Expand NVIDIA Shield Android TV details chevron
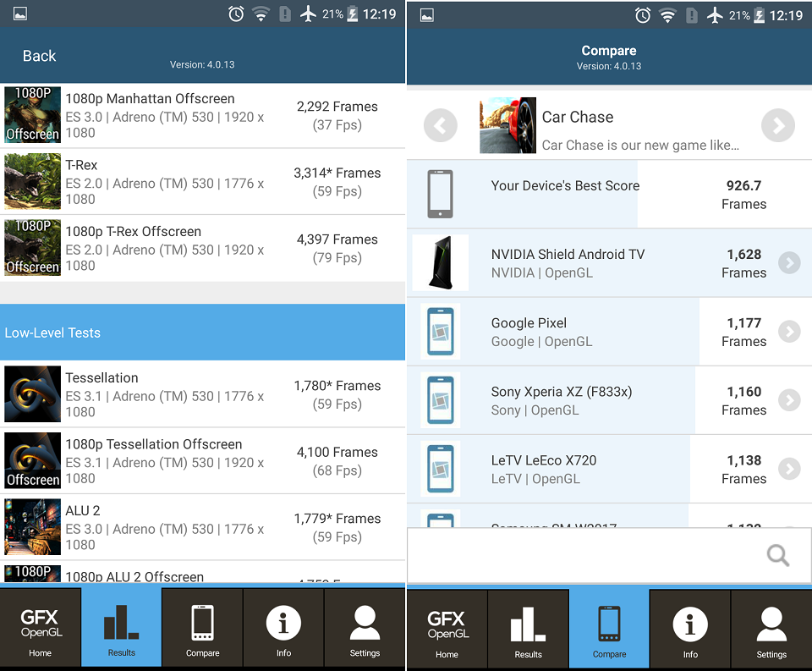Image resolution: width=812 pixels, height=671 pixels. click(789, 262)
